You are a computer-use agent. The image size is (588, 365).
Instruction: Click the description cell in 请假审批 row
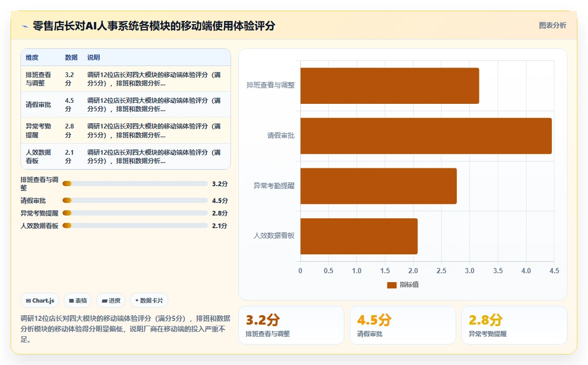(x=154, y=105)
